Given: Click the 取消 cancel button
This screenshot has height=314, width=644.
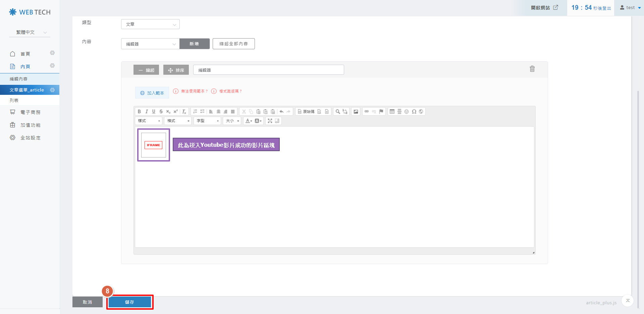Looking at the screenshot, I should point(87,302).
